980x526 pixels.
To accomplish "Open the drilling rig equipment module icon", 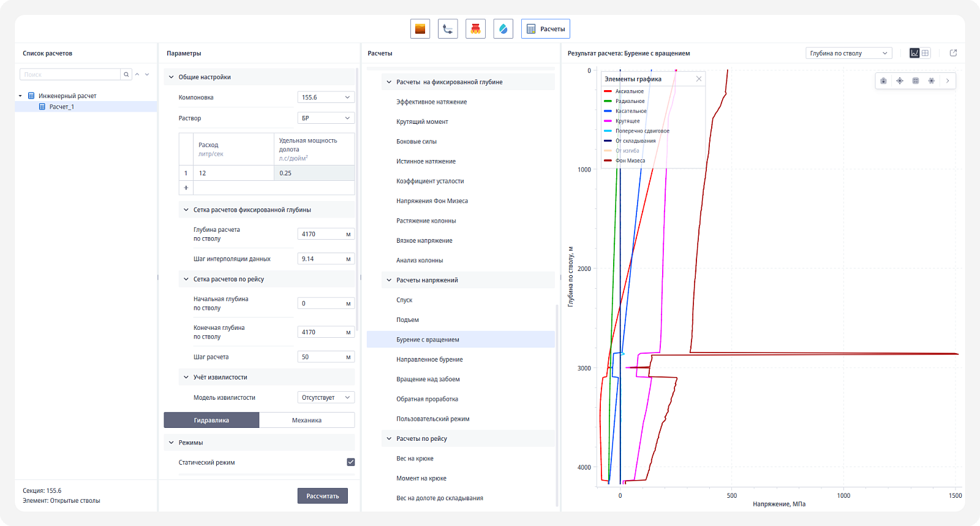I will coord(475,29).
